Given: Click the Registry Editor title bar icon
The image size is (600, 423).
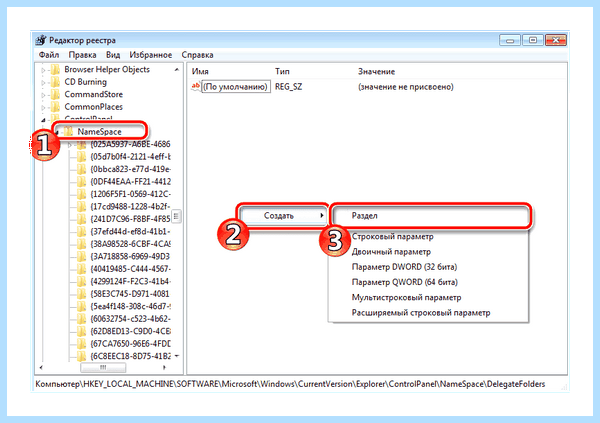Looking at the screenshot, I should (x=40, y=40).
